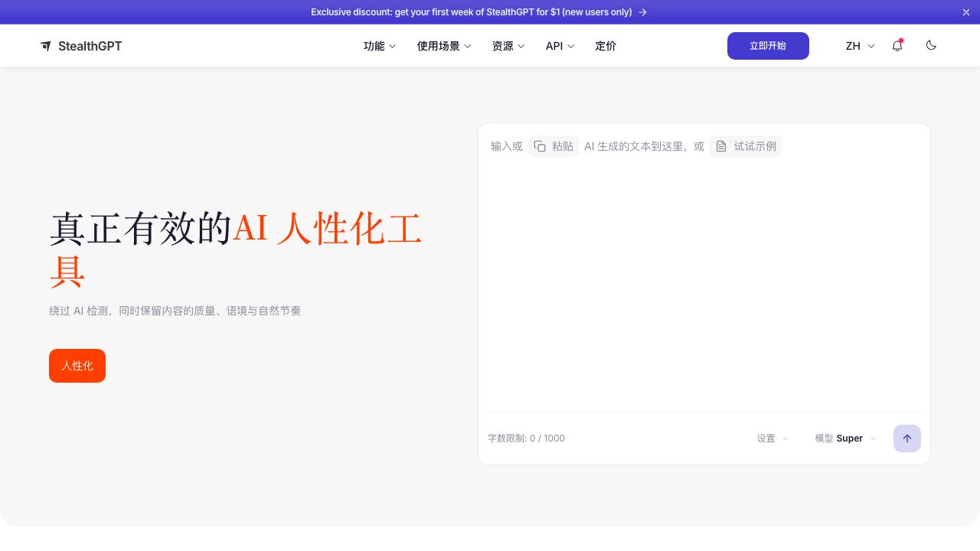Click the 真正有效的AI 人性化工具 headline
The image size is (980, 551).
[237, 249]
